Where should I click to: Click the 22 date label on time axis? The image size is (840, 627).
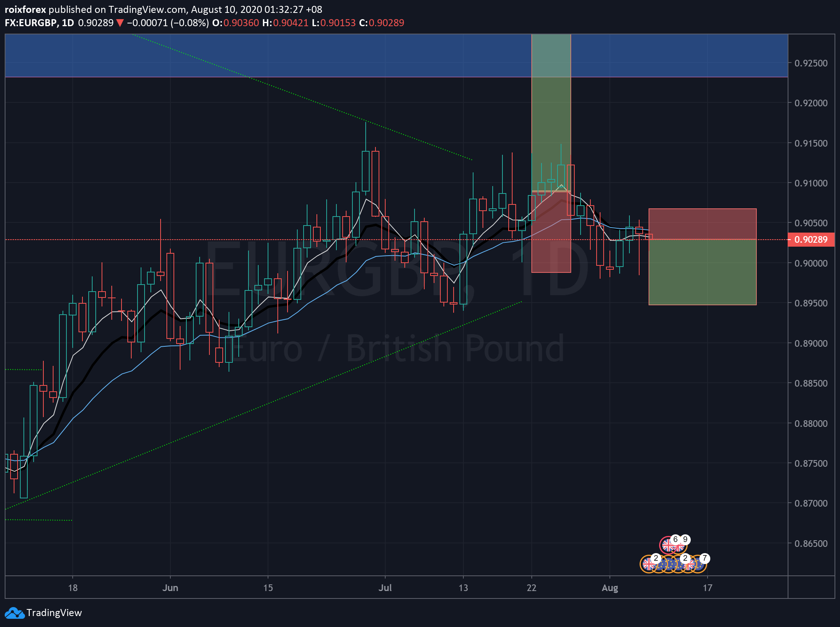point(532,588)
